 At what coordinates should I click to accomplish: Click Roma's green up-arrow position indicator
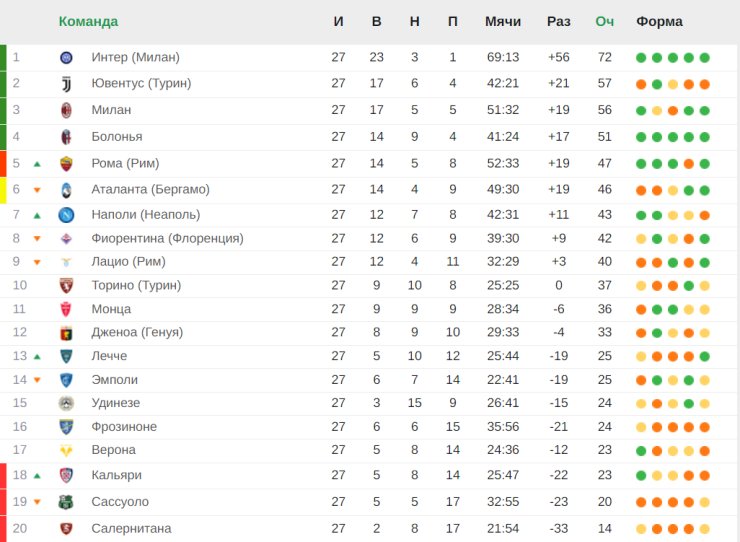(x=37, y=164)
